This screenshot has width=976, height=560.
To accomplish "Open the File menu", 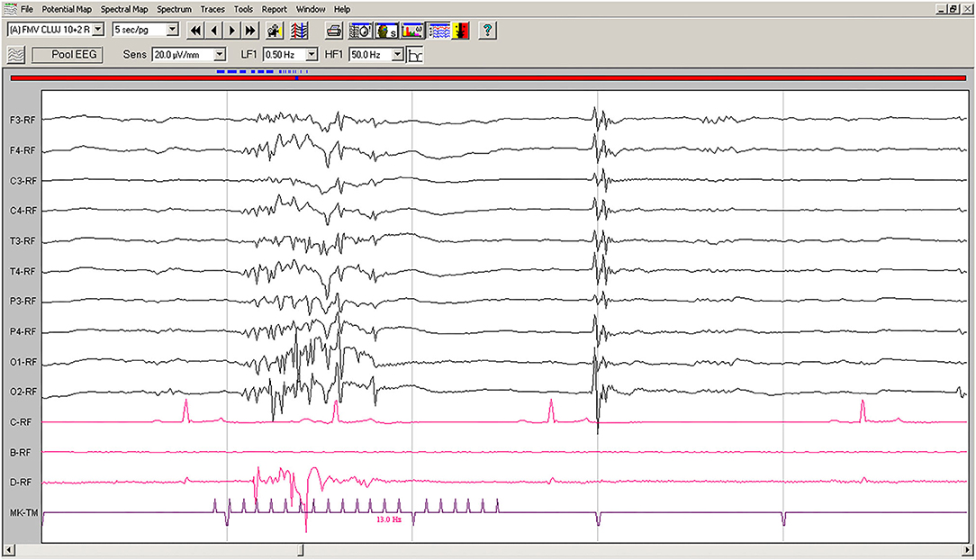I will pyautogui.click(x=26, y=9).
